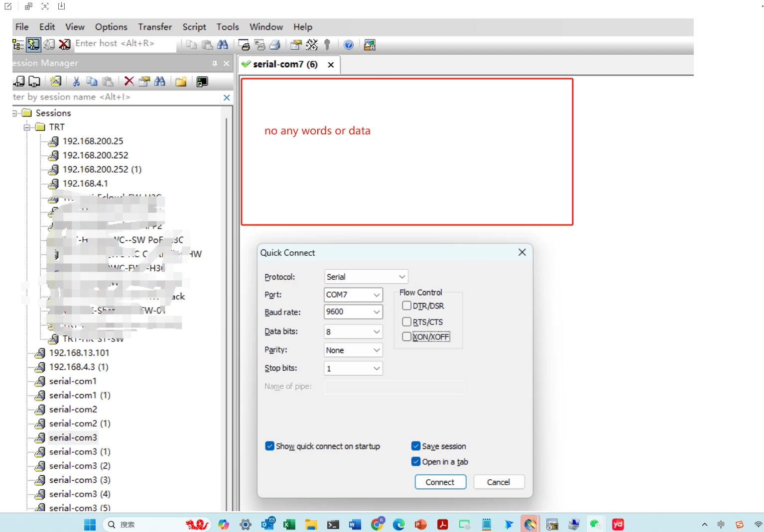Click the Connect button in Quick Connect
The height and width of the screenshot is (532, 764).
coord(440,482)
